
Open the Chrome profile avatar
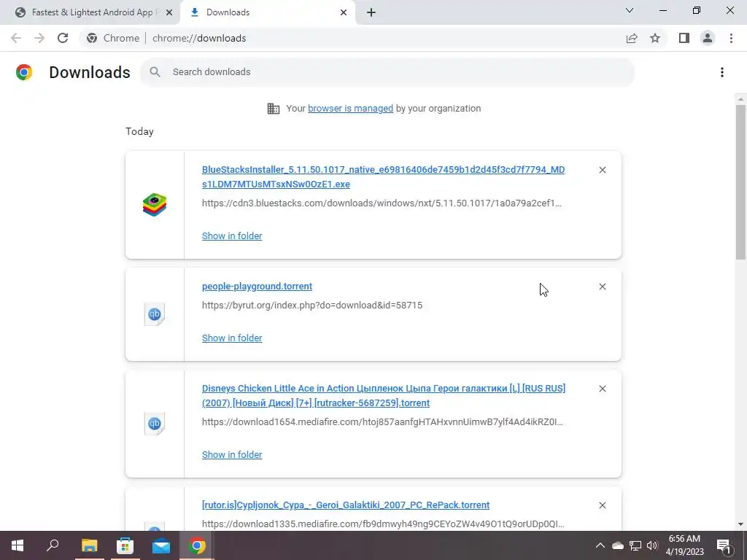tap(708, 38)
